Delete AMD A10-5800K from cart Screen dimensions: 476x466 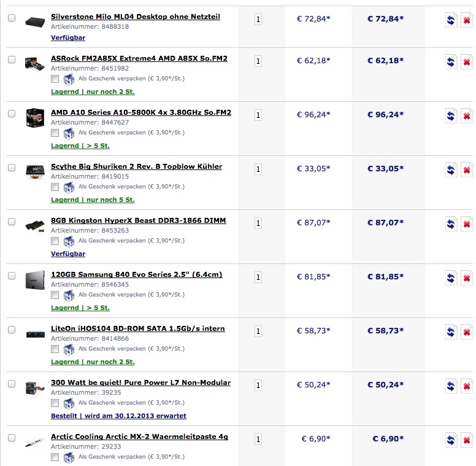click(467, 116)
